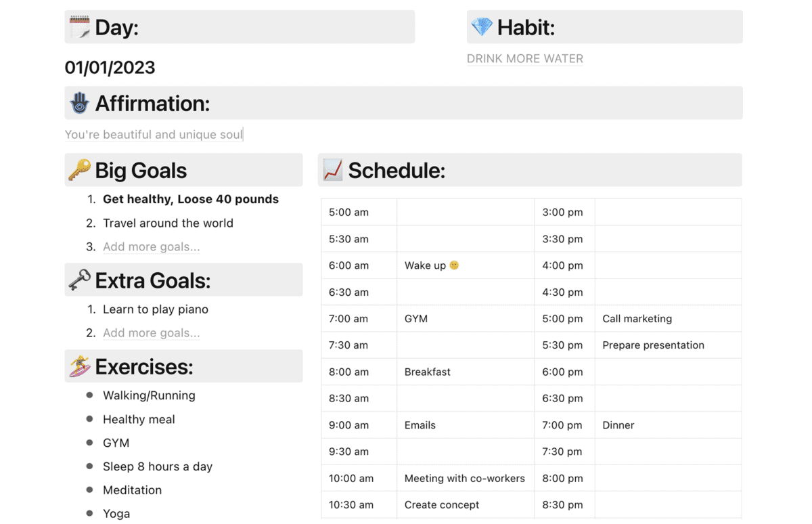
Task: Select the Get healthy, Loose 40 pounds goal
Action: pyautogui.click(x=191, y=199)
